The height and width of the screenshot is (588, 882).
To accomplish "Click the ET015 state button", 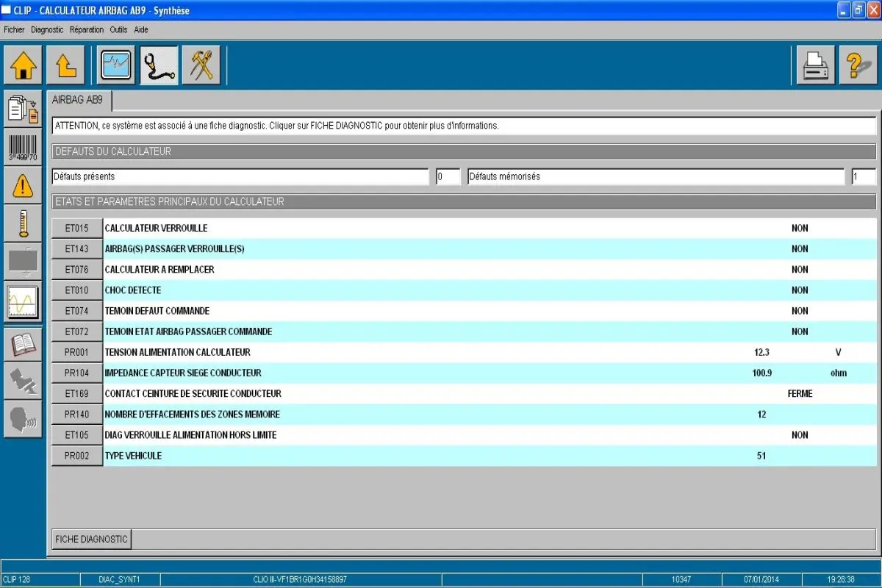I will [x=76, y=229].
